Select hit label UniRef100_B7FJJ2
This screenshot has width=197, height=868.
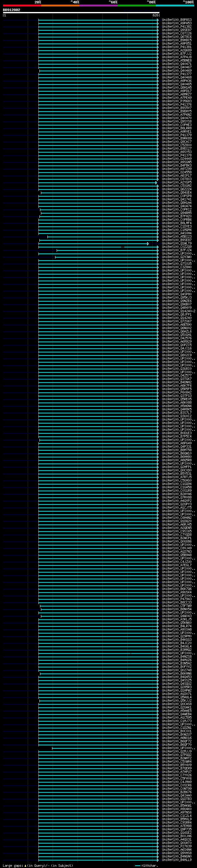[x=177, y=54]
